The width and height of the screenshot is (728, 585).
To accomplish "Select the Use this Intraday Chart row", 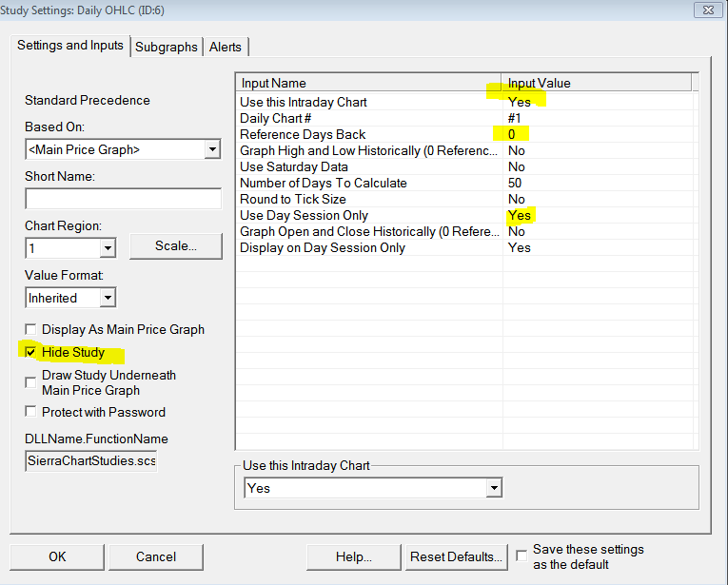I will pyautogui.click(x=466, y=102).
